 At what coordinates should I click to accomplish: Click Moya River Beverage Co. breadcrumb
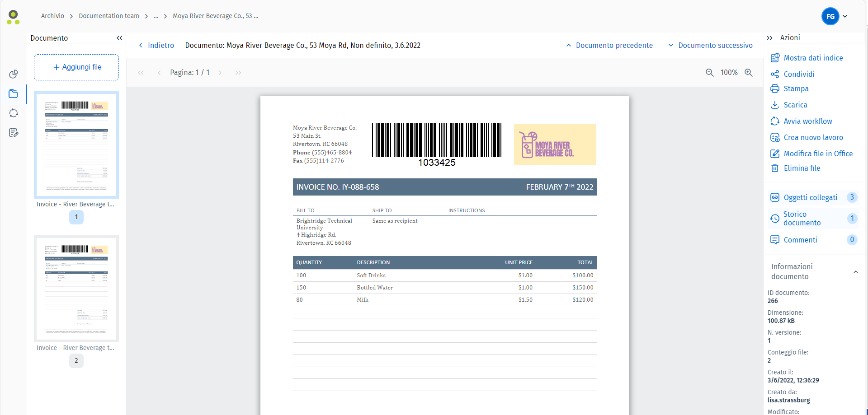216,16
